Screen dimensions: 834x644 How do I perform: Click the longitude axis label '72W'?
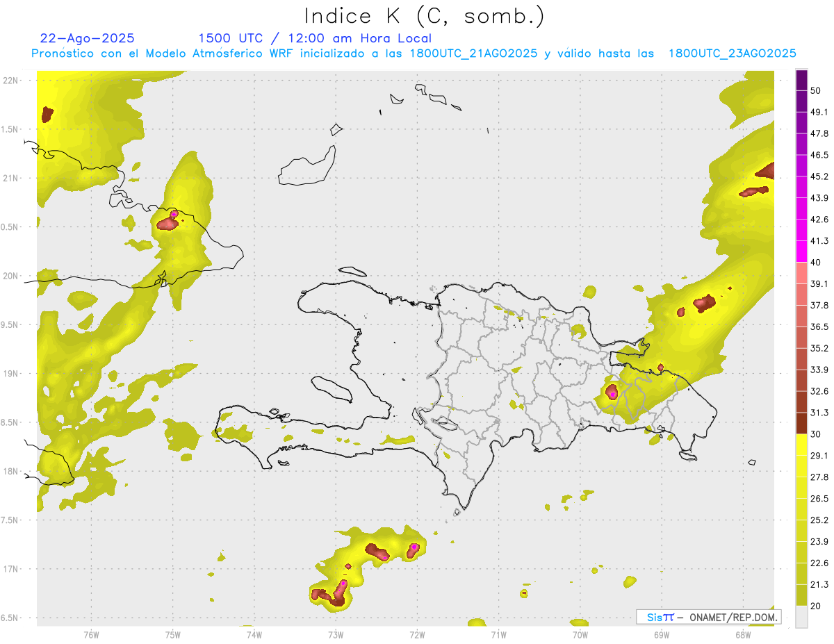click(417, 635)
